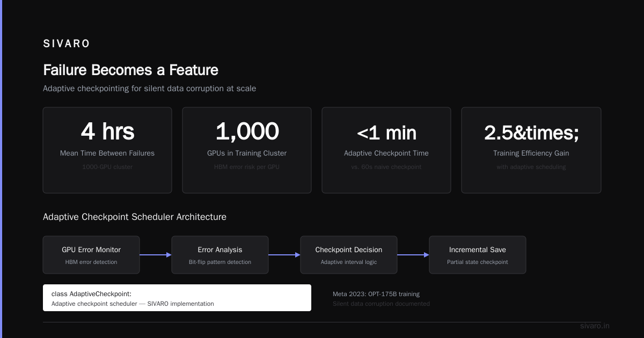Open the <1 min Adaptive Checkpoint Time card
644x338 pixels.
(x=386, y=150)
